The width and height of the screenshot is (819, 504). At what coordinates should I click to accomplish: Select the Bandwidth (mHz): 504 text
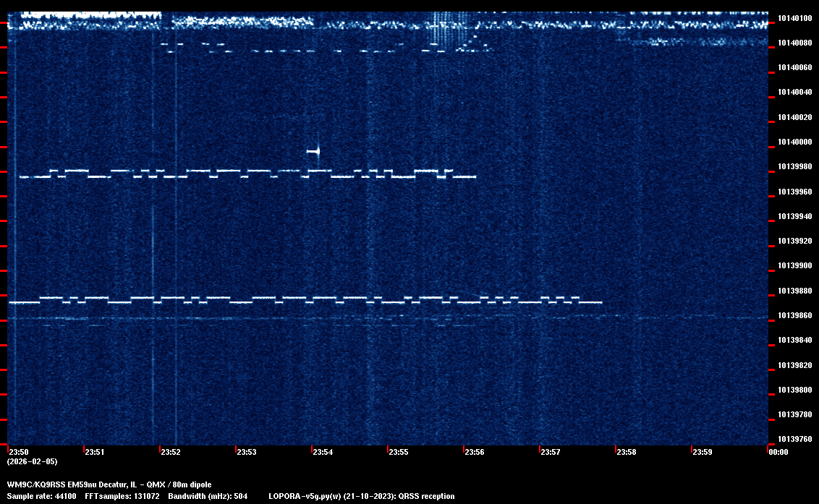tap(208, 496)
